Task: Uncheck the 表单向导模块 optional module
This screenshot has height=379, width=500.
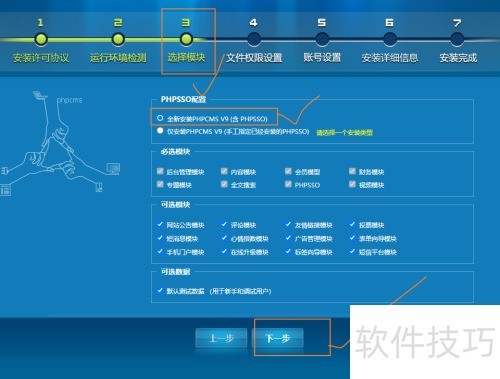Action: pyautogui.click(x=352, y=238)
